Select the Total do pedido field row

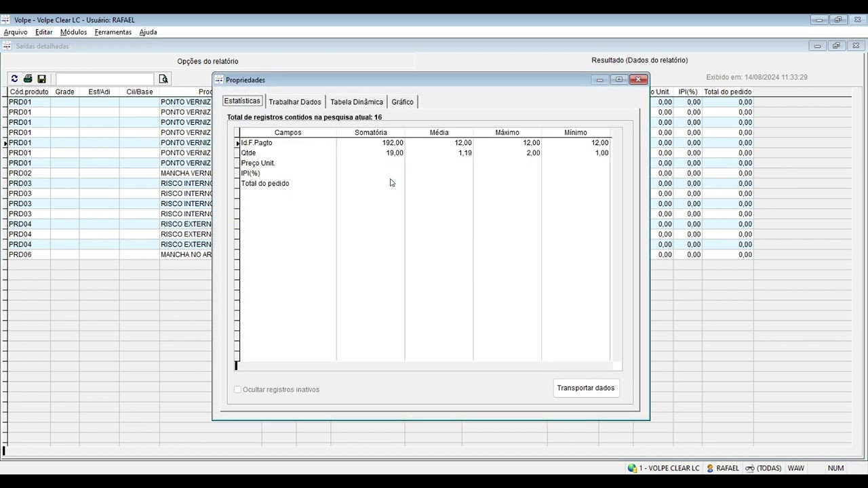(425, 183)
